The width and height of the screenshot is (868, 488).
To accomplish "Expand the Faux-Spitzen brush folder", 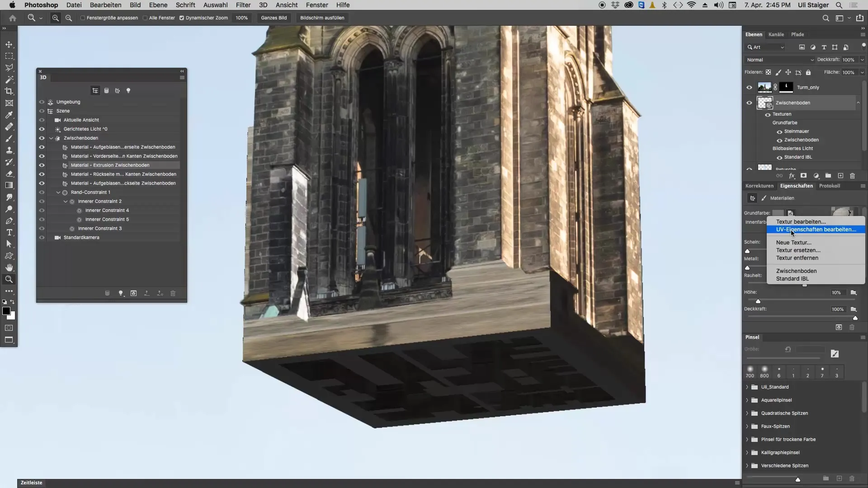I will click(x=747, y=427).
